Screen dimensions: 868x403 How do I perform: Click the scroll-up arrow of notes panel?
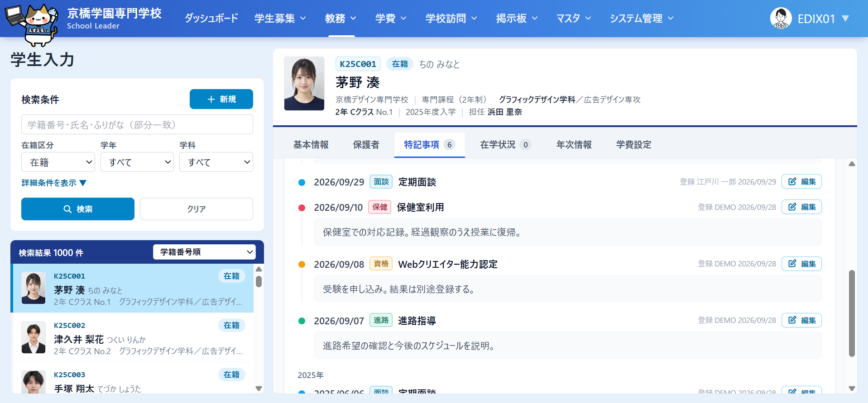(852, 164)
